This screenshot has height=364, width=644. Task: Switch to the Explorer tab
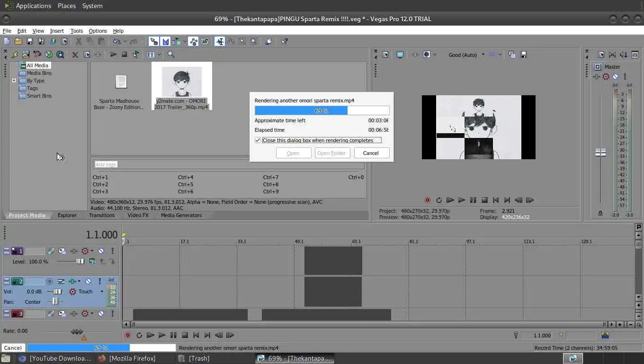(x=67, y=215)
